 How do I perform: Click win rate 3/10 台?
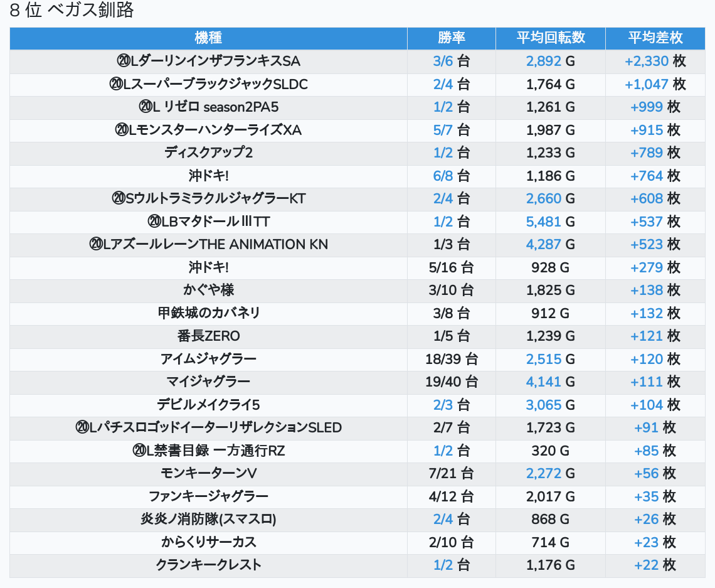tap(452, 290)
